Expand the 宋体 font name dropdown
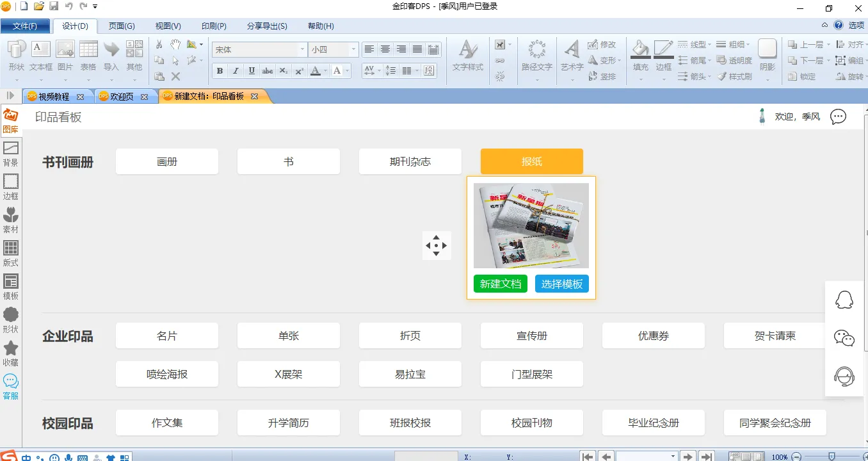This screenshot has height=461, width=868. click(302, 49)
